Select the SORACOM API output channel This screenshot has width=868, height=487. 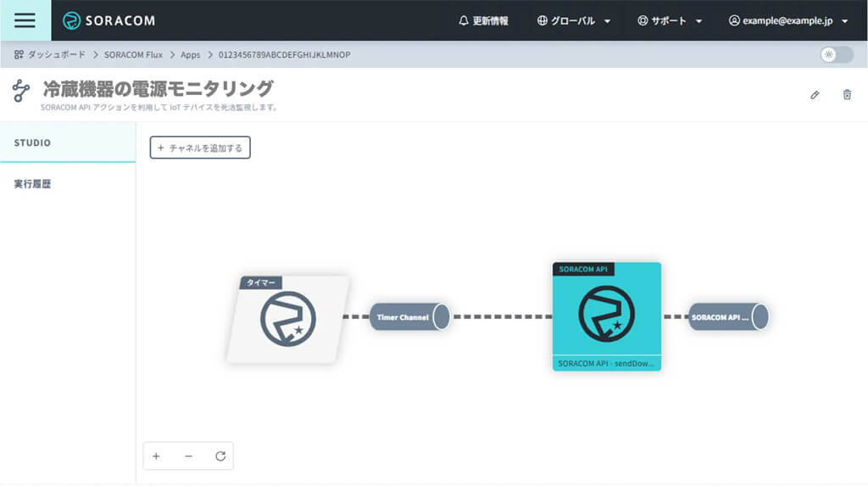click(x=728, y=317)
